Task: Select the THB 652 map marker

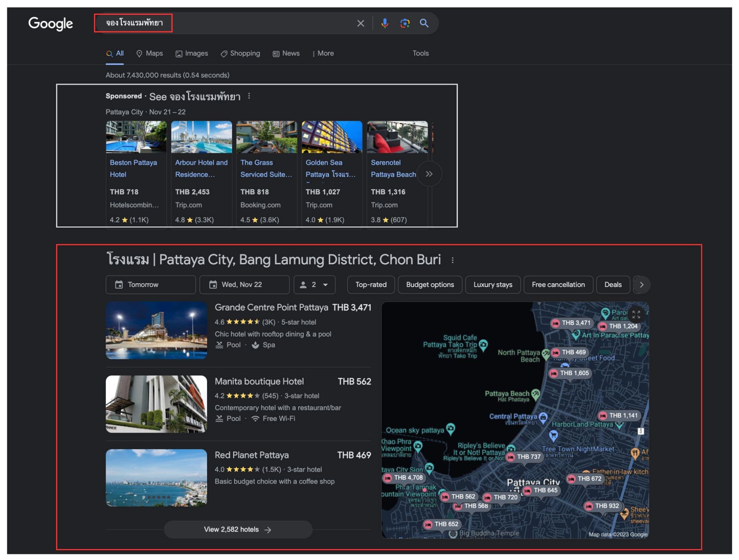Action: [442, 524]
